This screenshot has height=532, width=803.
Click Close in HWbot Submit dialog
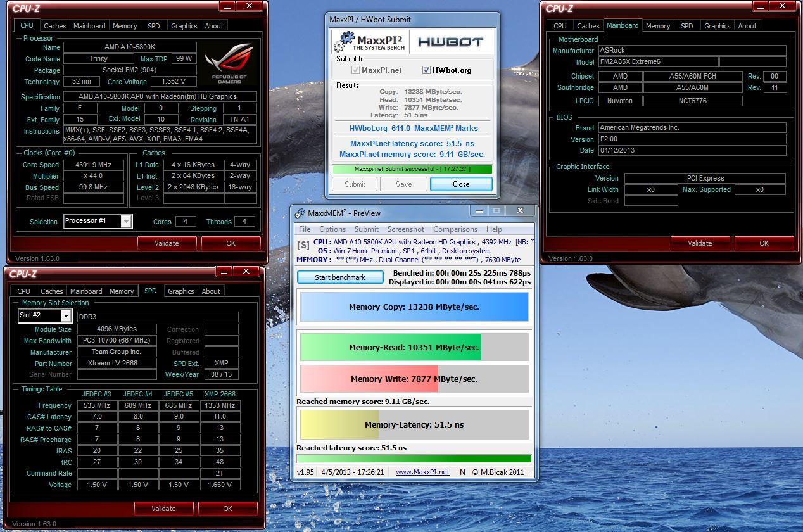coord(461,184)
